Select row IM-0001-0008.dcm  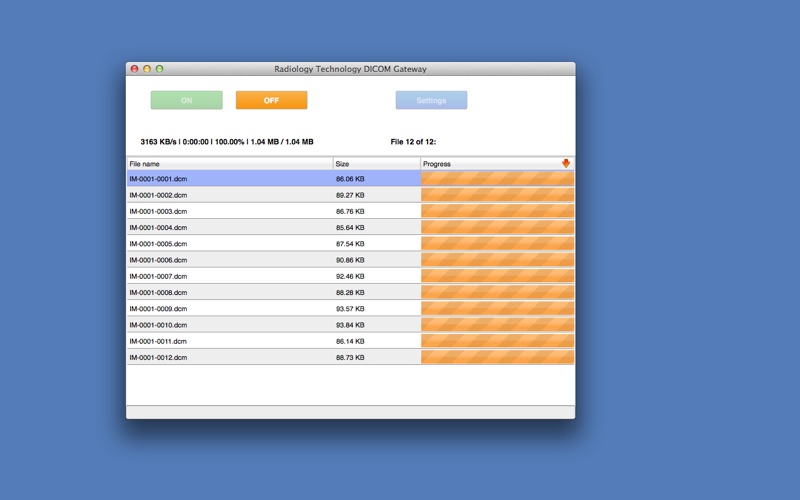[x=351, y=292]
